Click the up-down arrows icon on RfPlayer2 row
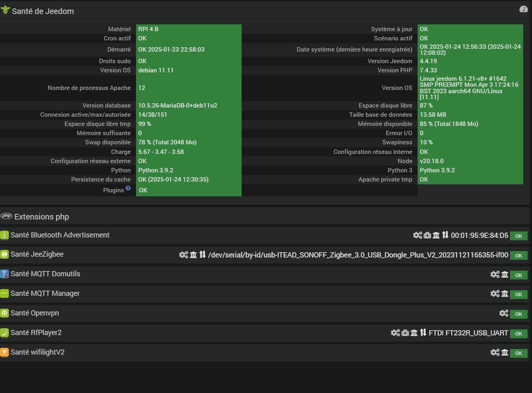 tap(423, 332)
